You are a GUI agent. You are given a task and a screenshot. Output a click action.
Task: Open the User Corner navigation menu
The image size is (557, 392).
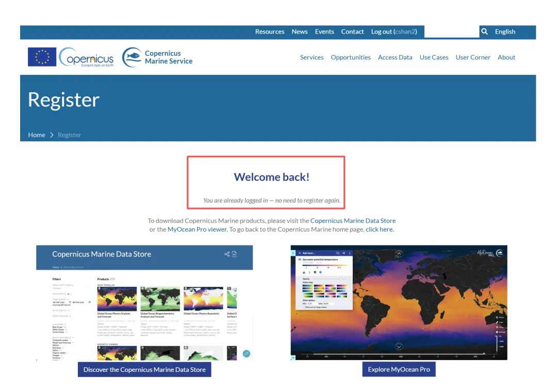(473, 57)
